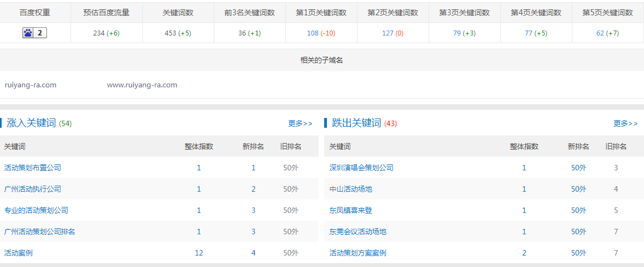Open the page 1 keyword count 108
644x267 pixels.
[313, 33]
